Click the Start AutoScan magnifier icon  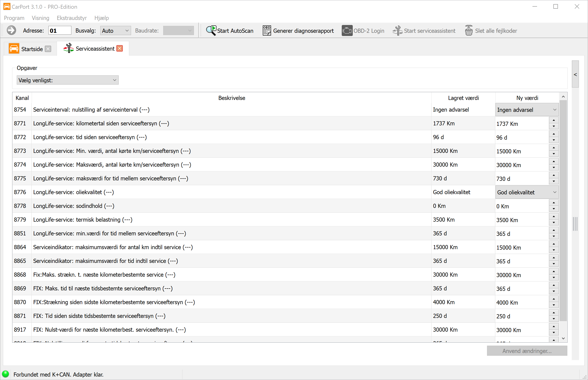(x=211, y=31)
